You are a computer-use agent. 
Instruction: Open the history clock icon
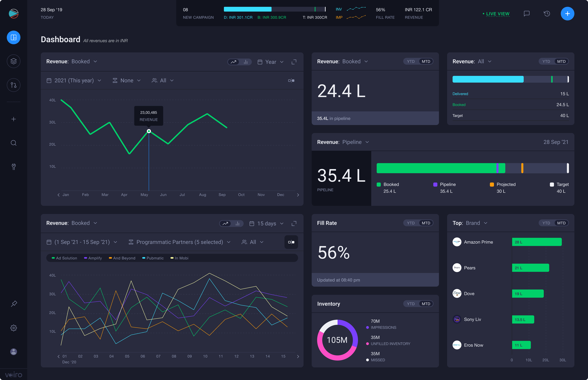(x=547, y=14)
